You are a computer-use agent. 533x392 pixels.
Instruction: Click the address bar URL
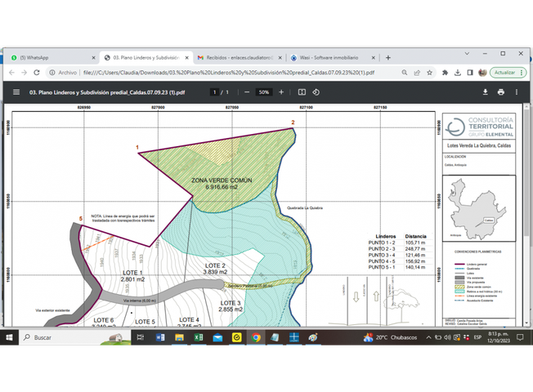tap(229, 73)
